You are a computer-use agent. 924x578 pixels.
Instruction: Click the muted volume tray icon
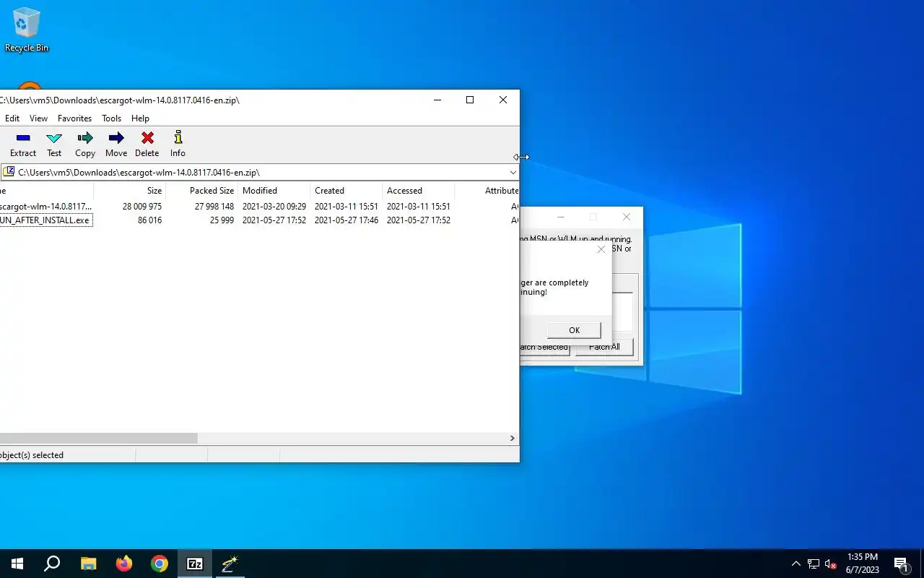click(831, 564)
